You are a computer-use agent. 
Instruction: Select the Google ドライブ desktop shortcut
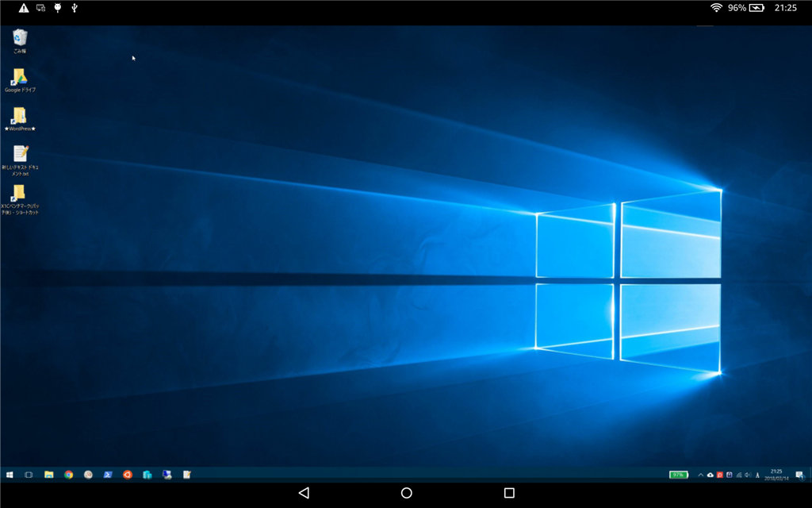pyautogui.click(x=20, y=80)
